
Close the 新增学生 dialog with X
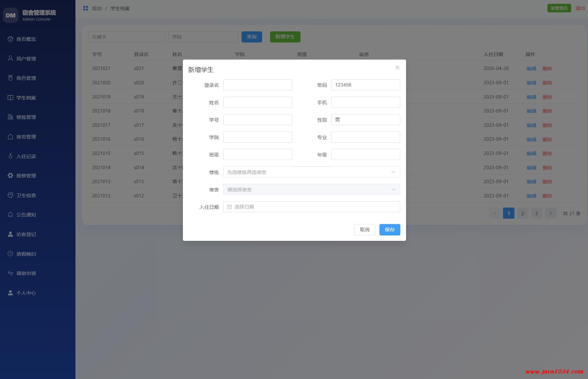[397, 67]
